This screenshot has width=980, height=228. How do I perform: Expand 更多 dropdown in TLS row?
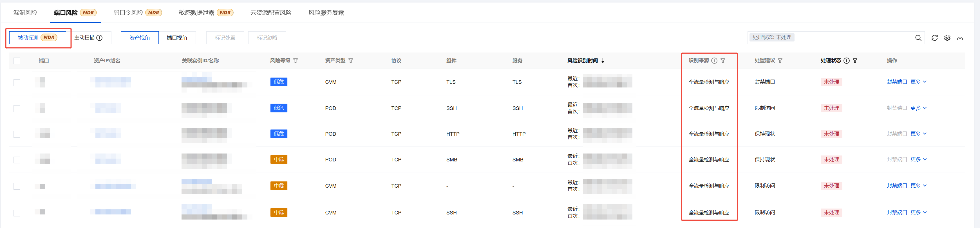click(x=918, y=82)
